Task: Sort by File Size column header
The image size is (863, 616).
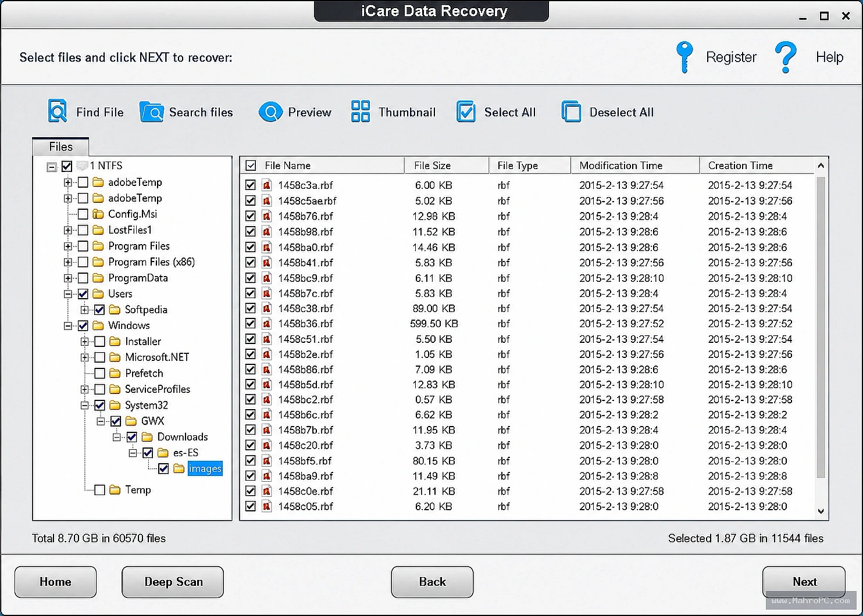Action: [x=447, y=166]
